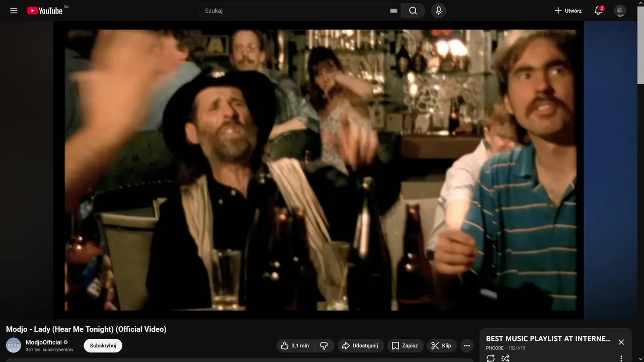Dislike the video with thumbs-down

(324, 345)
